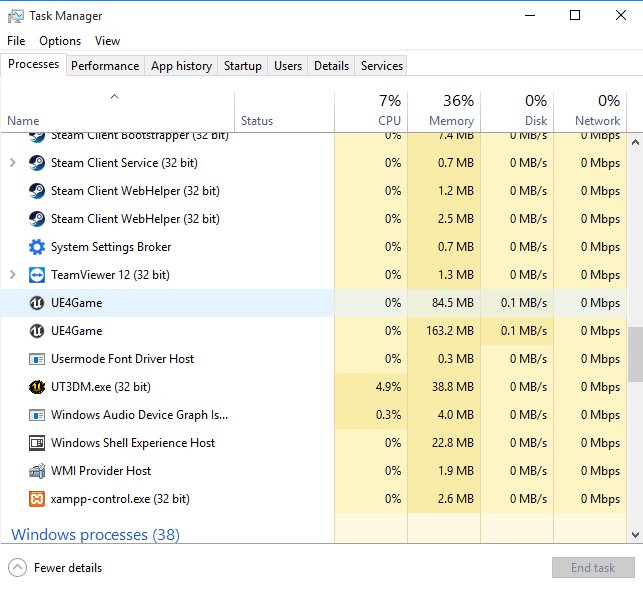Click the Fewer details link
This screenshot has width=643, height=592.
point(68,568)
